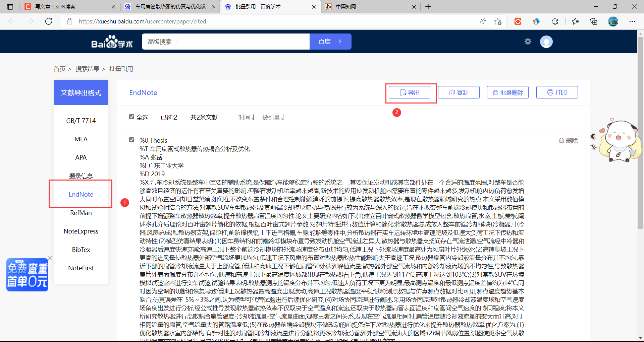Uncheck the 全选 select-all checkbox
The image size is (644, 342).
[131, 117]
